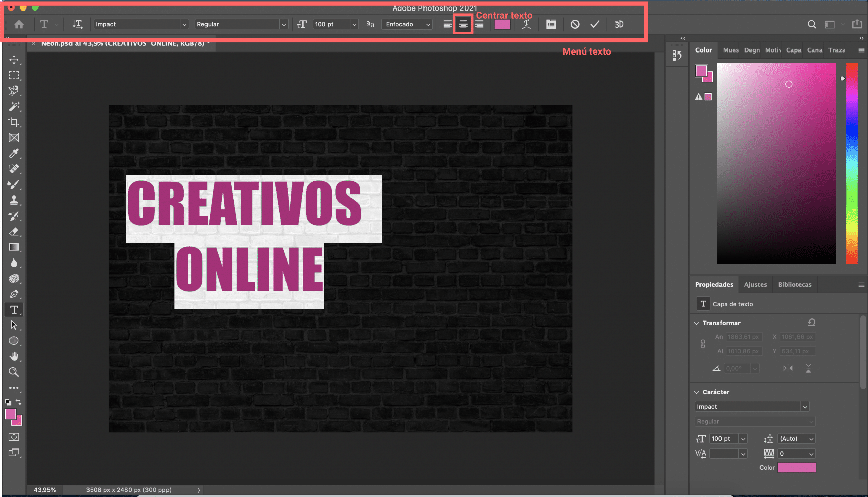Select the Hand tool
This screenshot has height=497, width=868.
pos(14,356)
